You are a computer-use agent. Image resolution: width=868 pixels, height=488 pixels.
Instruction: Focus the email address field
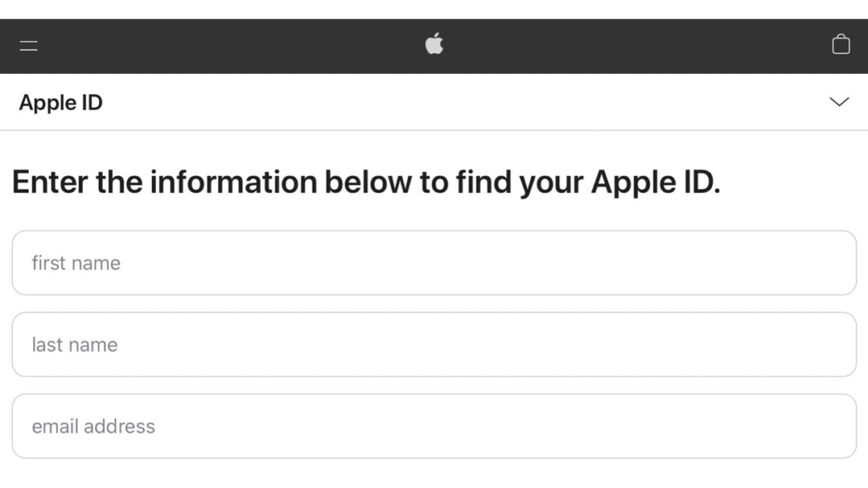tap(434, 426)
